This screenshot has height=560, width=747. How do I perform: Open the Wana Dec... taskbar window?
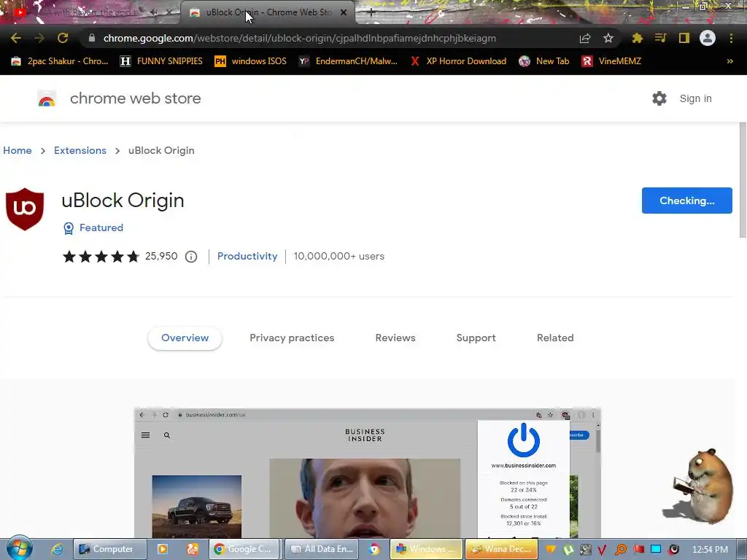click(501, 549)
